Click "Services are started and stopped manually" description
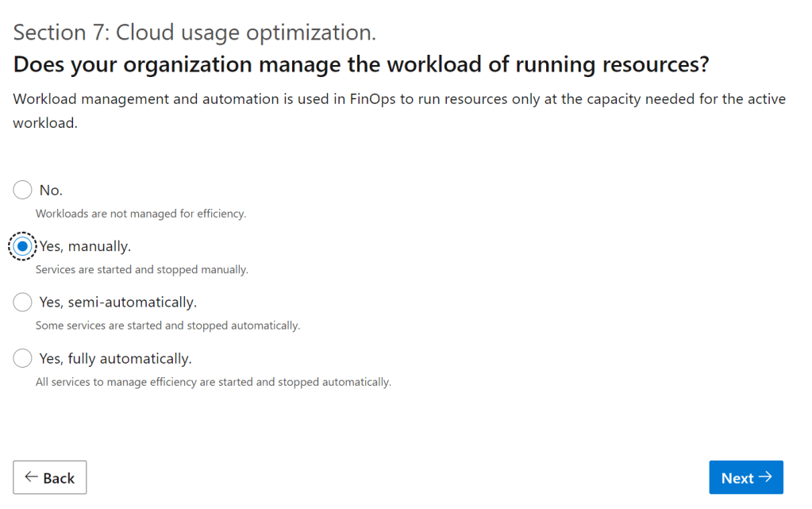 coord(141,270)
